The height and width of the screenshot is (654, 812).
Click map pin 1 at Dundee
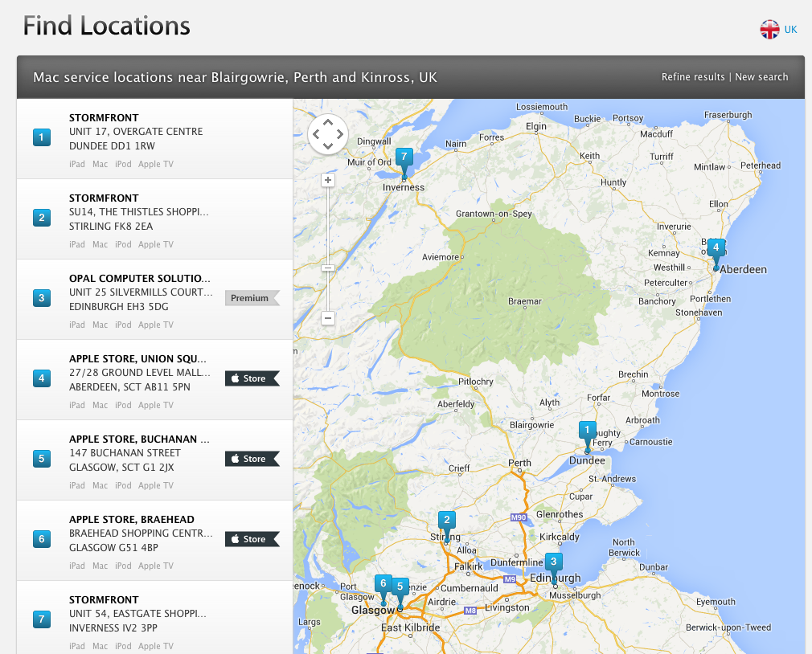(x=587, y=435)
